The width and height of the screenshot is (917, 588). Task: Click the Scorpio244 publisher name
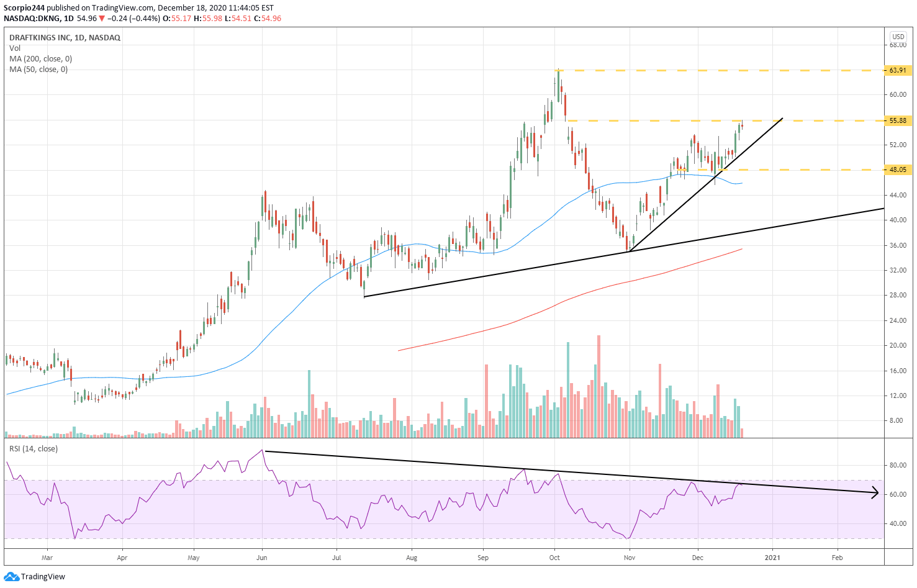tap(23, 8)
